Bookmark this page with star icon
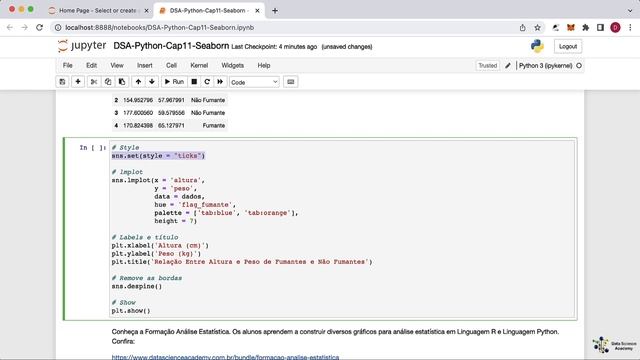The height and width of the screenshot is (360, 640). point(538,28)
